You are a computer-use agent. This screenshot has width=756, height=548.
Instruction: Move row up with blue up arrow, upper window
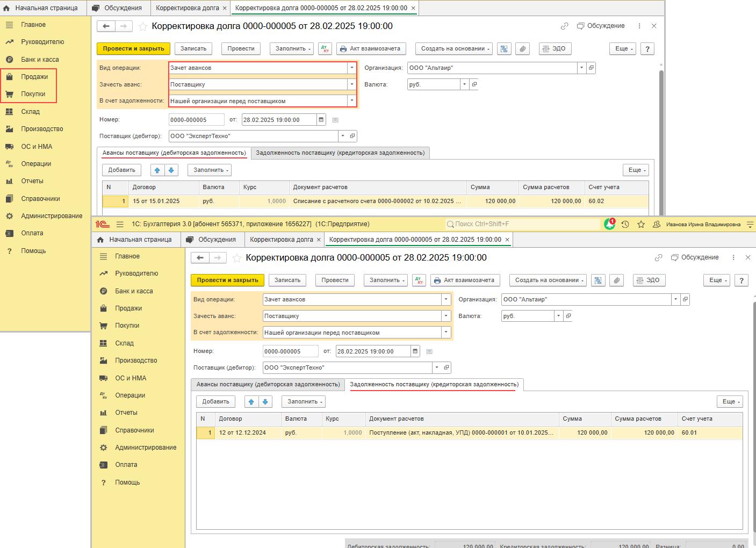point(157,170)
